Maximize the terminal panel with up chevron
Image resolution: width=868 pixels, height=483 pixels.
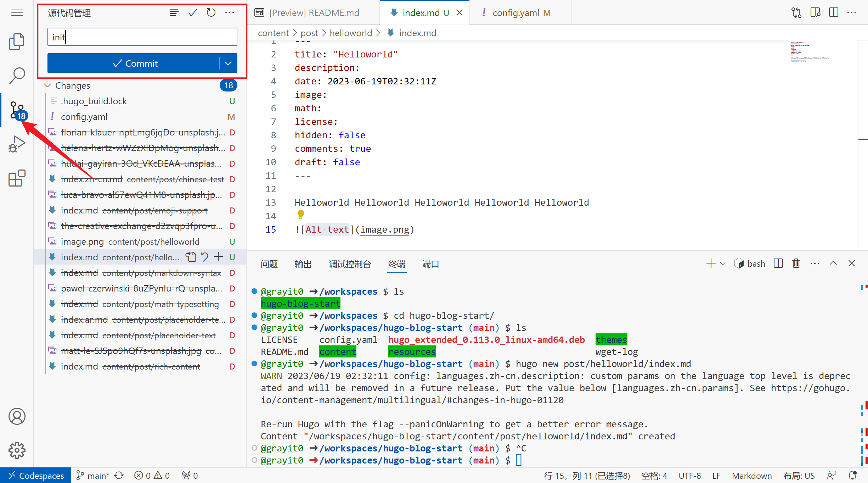[833, 263]
